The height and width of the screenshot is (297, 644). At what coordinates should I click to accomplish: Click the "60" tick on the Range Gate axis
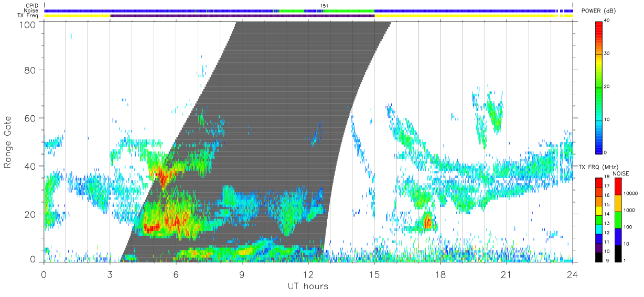click(x=31, y=118)
